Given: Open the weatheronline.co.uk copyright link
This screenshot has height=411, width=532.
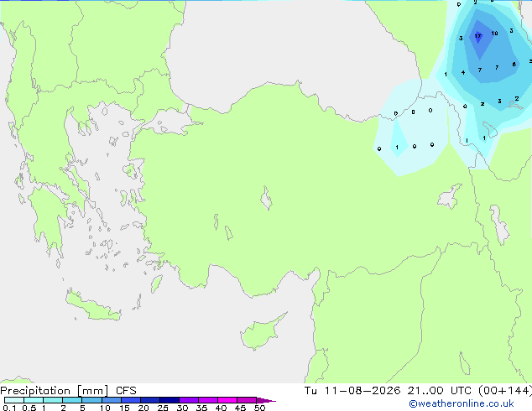Looking at the screenshot, I should pos(462,403).
